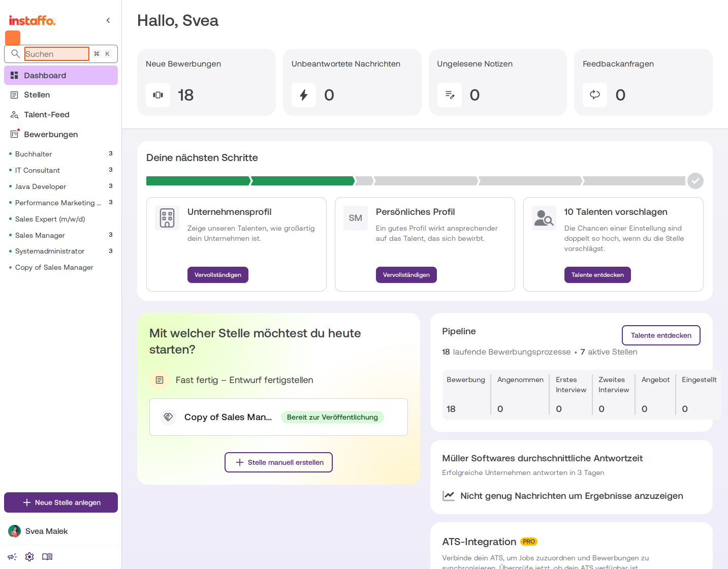Click the Neue Bewerbungen card icon
This screenshot has width=728, height=569.
tap(158, 95)
